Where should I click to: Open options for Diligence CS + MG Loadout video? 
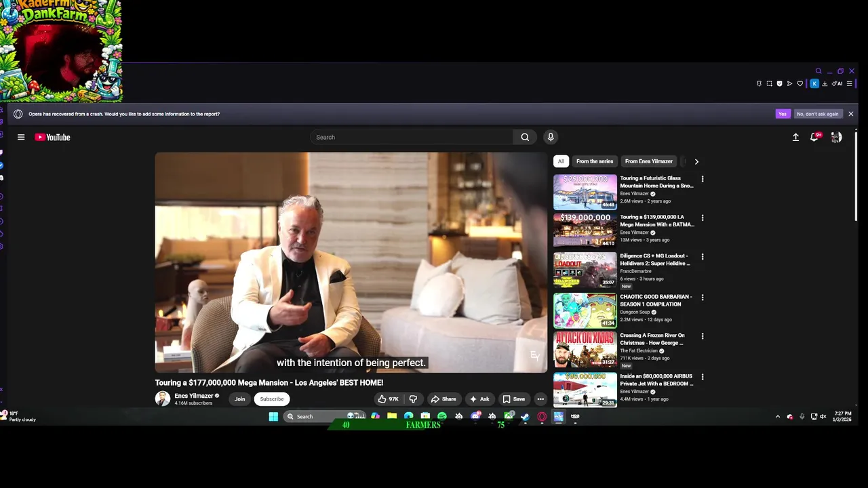click(703, 257)
